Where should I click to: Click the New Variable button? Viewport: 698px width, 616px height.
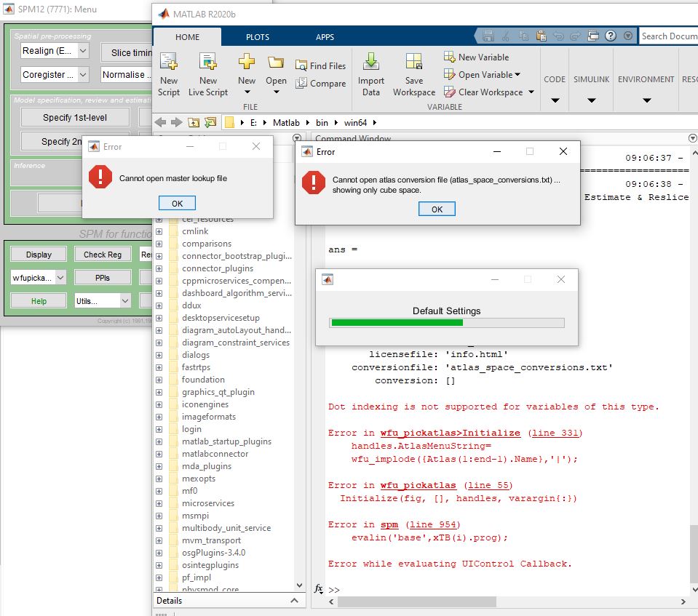[477, 57]
